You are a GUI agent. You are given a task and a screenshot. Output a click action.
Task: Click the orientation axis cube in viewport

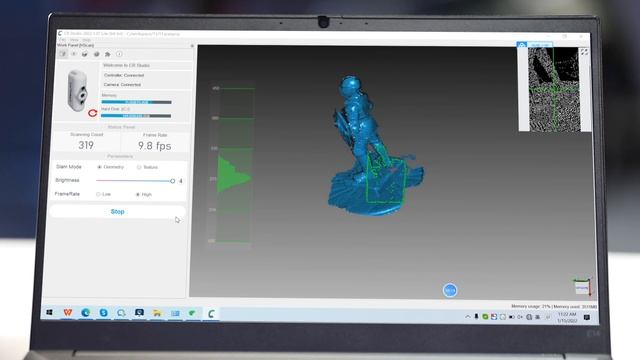[x=582, y=287]
